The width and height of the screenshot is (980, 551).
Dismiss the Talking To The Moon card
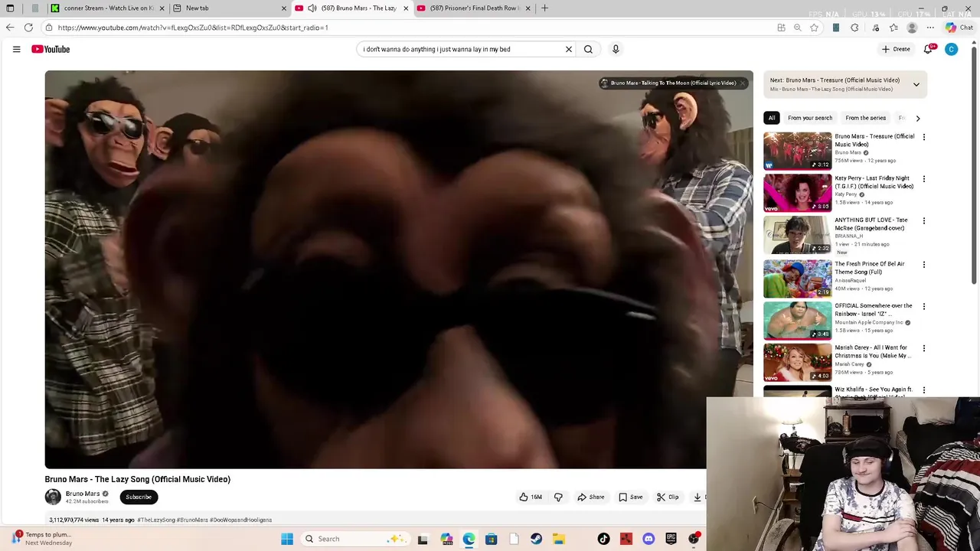pyautogui.click(x=742, y=83)
